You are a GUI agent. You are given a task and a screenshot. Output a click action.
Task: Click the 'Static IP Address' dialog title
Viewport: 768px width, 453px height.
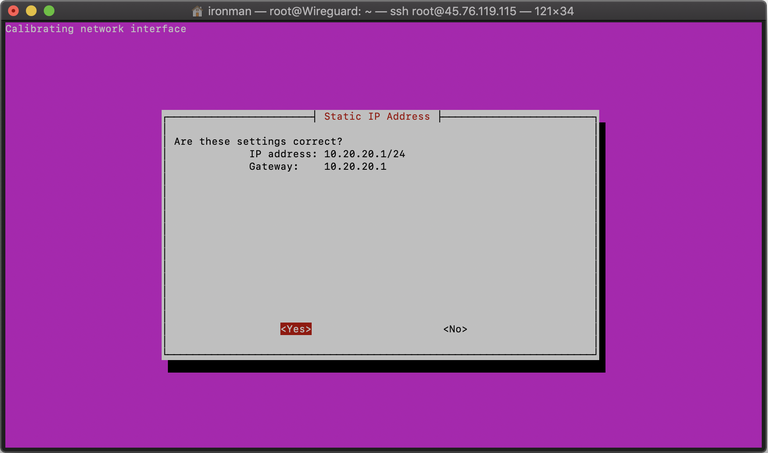[377, 117]
